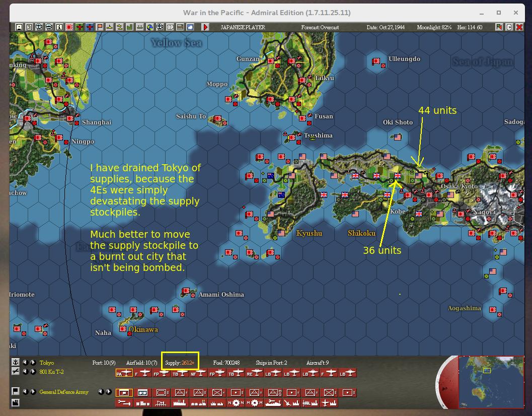Select the PA air unit icon

124,373
